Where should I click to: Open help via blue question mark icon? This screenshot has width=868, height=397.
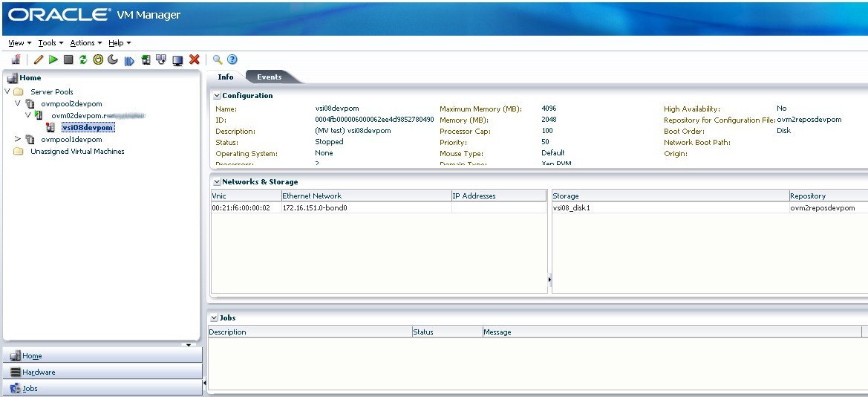pos(232,59)
